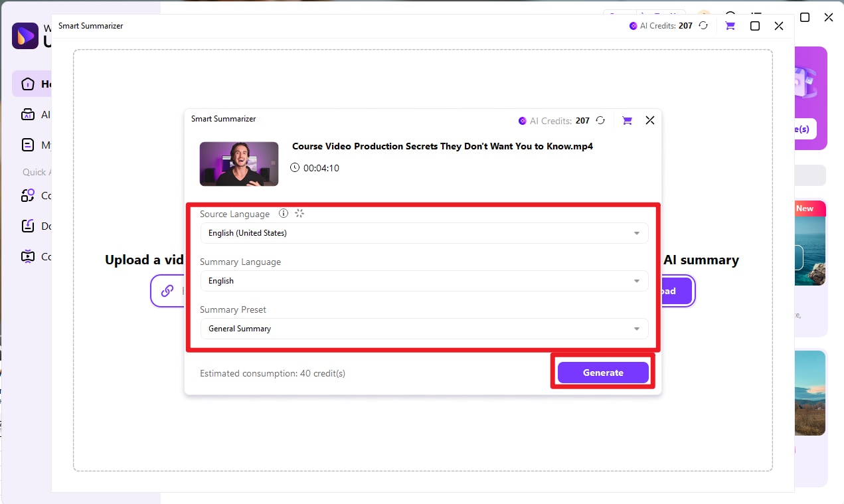Image resolution: width=844 pixels, height=504 pixels.
Task: Click the UniConverter logo in main window
Action: tap(25, 35)
